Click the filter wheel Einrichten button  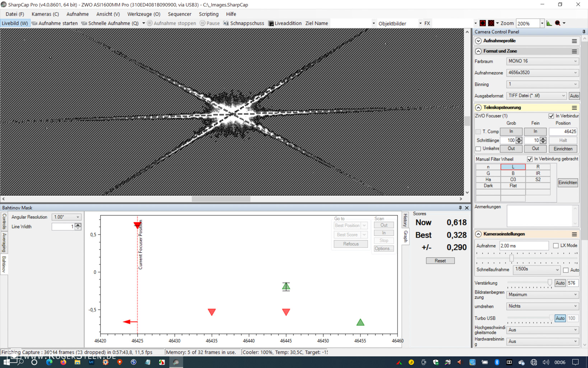(568, 183)
